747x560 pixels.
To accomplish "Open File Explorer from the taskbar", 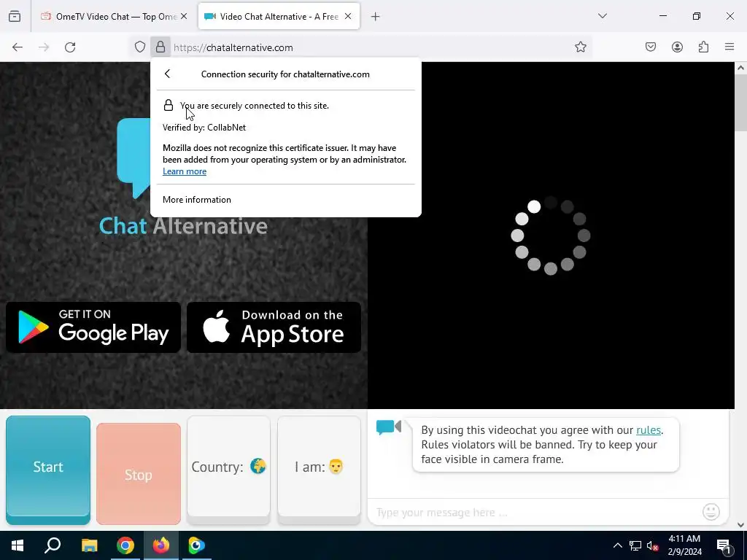I will [89, 545].
